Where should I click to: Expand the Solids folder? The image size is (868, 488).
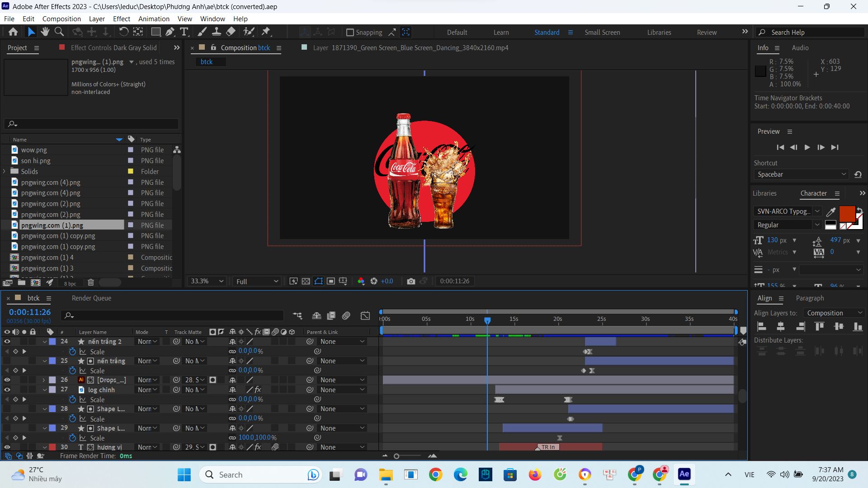click(x=5, y=171)
